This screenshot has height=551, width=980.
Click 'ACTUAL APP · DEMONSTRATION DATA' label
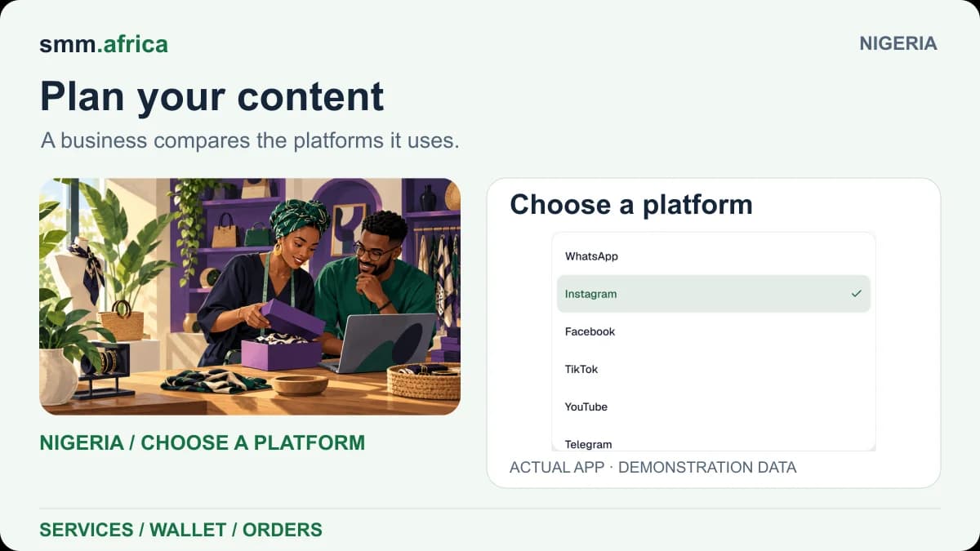pyautogui.click(x=653, y=467)
